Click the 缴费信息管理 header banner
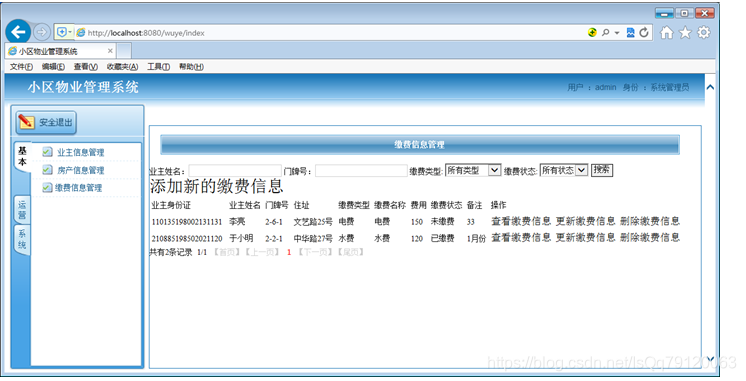Image resolution: width=746 pixels, height=381 pixels. [x=420, y=145]
